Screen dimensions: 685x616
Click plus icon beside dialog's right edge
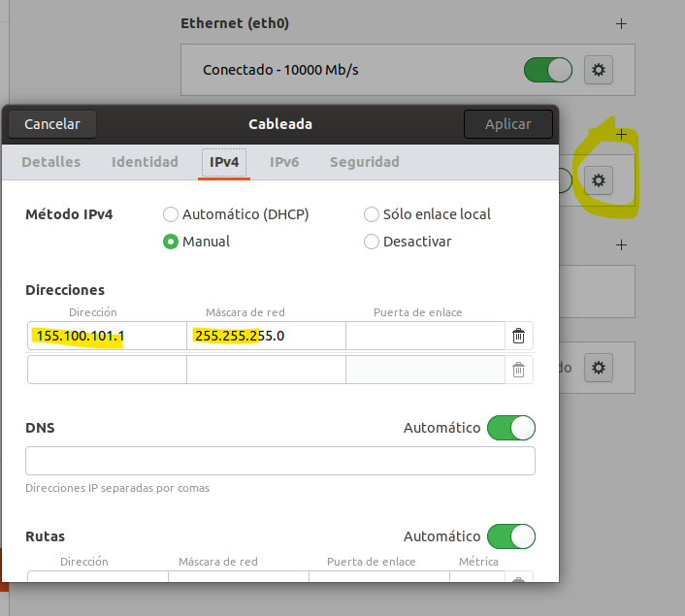[622, 245]
